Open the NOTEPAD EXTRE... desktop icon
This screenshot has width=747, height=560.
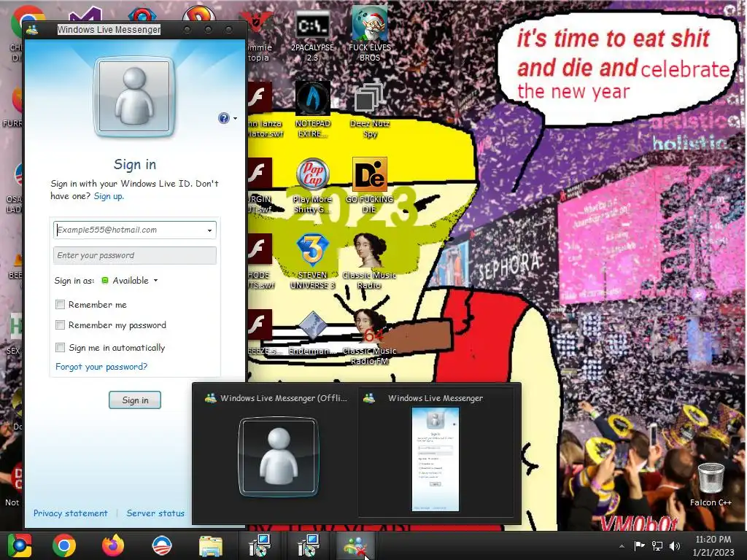click(312, 111)
